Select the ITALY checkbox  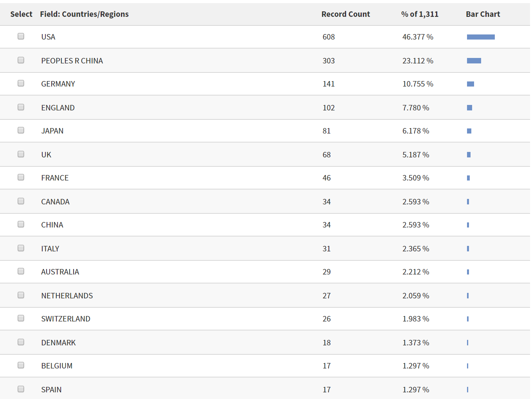[x=21, y=248]
